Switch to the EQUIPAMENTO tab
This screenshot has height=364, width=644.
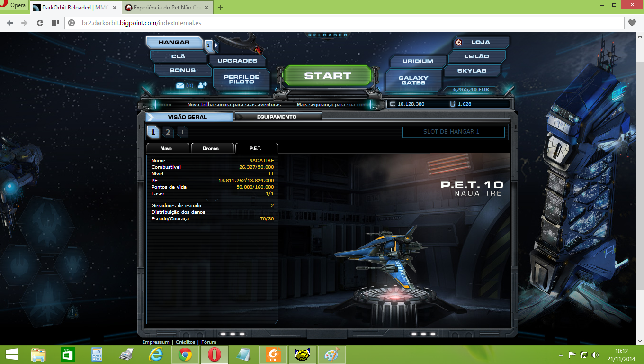click(x=278, y=117)
